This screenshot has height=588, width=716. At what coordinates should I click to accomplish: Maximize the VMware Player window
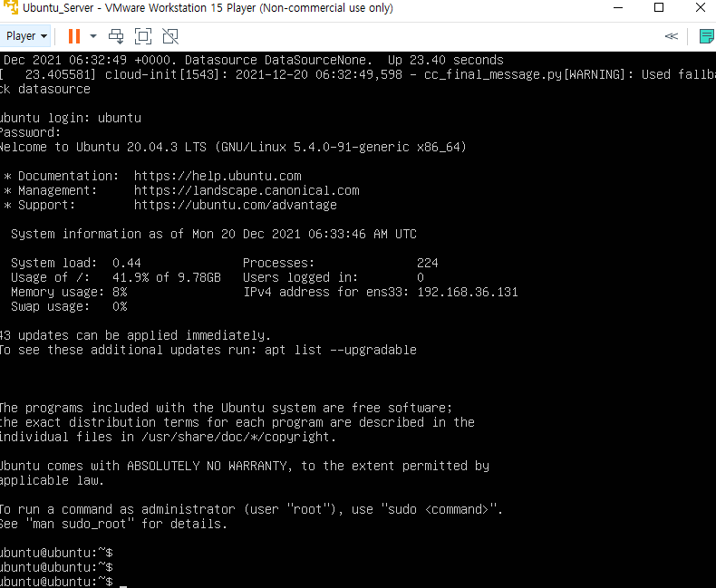(659, 7)
